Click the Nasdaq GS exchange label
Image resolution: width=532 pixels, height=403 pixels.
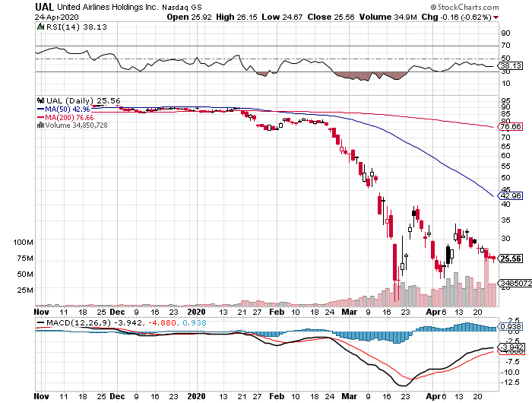182,7
